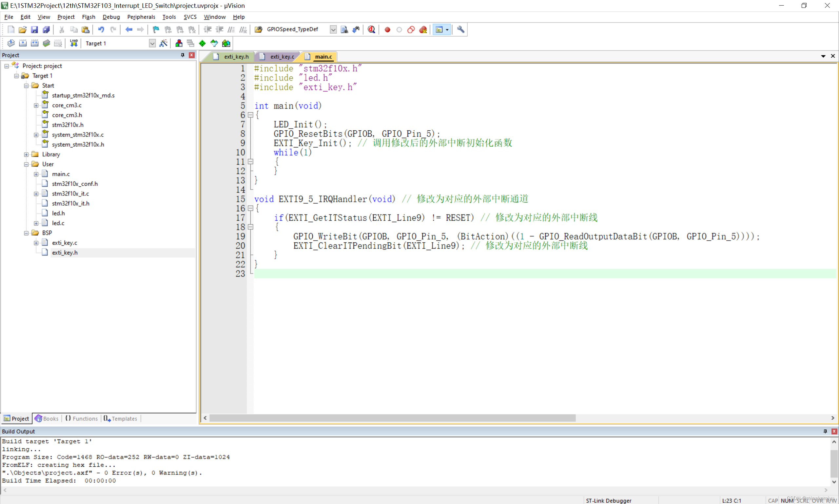
Task: Insert a bookmark with the flag icon
Action: [156, 29]
